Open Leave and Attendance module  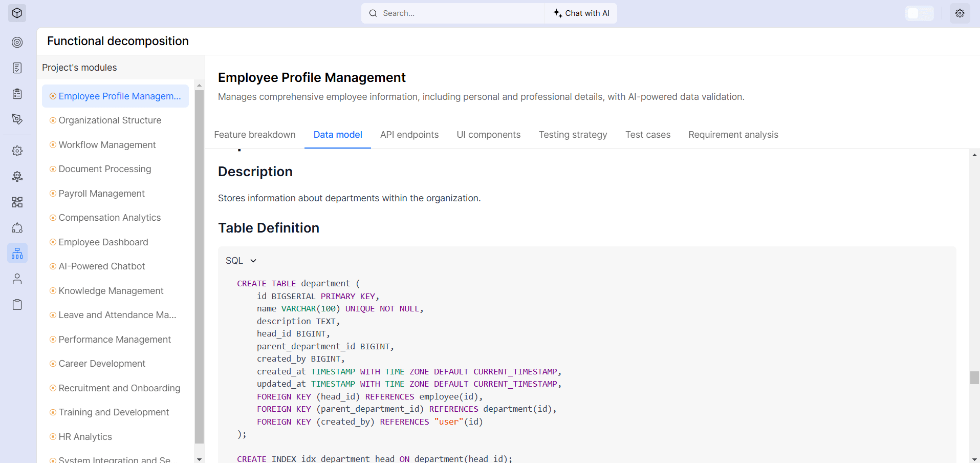click(115, 315)
